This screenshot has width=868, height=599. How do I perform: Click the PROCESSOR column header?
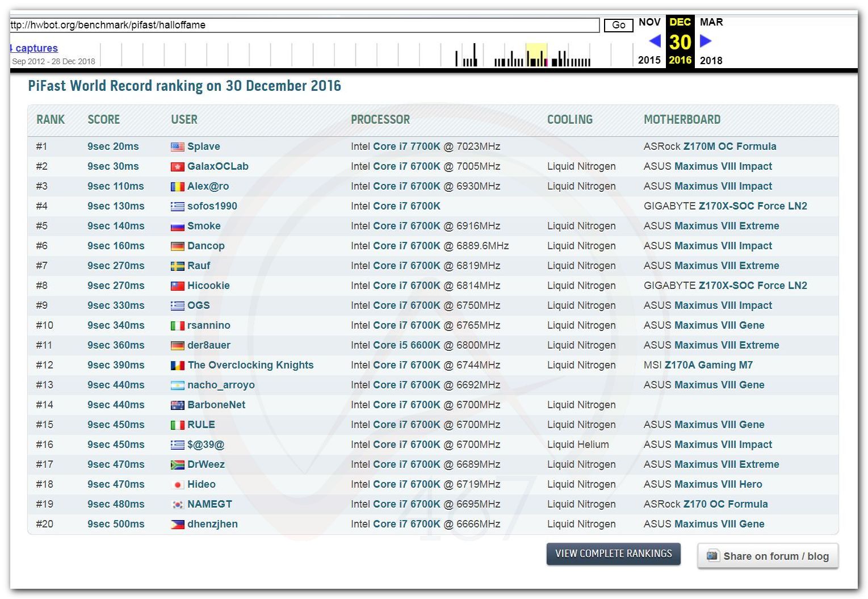point(380,120)
